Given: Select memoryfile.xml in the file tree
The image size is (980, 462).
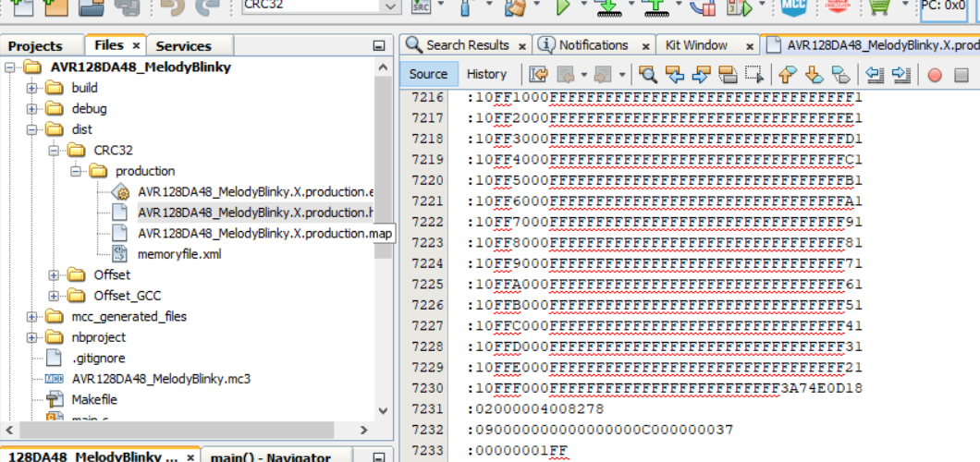Looking at the screenshot, I should click(179, 254).
